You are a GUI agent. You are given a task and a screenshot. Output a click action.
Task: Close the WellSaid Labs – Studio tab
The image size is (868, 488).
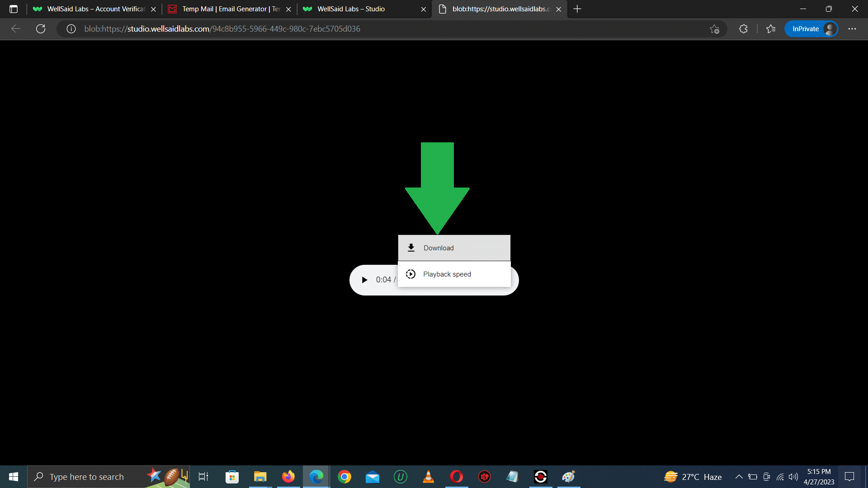(424, 9)
